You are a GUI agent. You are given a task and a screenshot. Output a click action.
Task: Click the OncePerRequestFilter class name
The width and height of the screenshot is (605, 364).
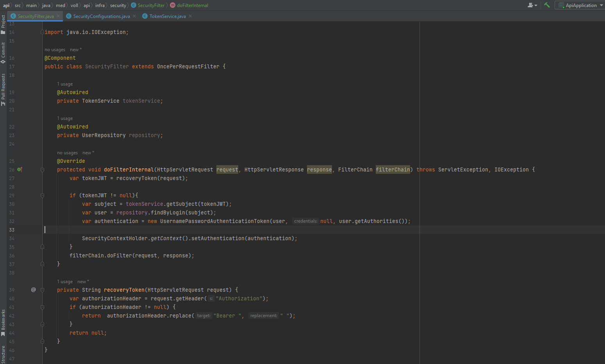(188, 66)
